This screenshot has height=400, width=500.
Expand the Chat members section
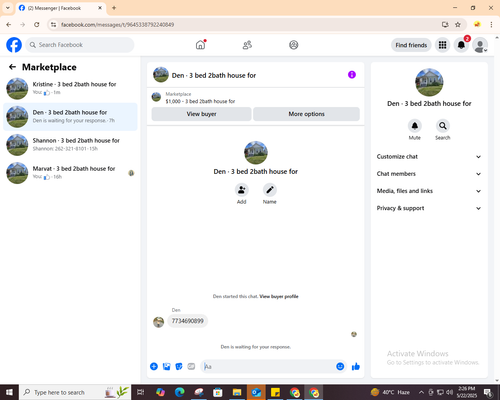click(429, 174)
